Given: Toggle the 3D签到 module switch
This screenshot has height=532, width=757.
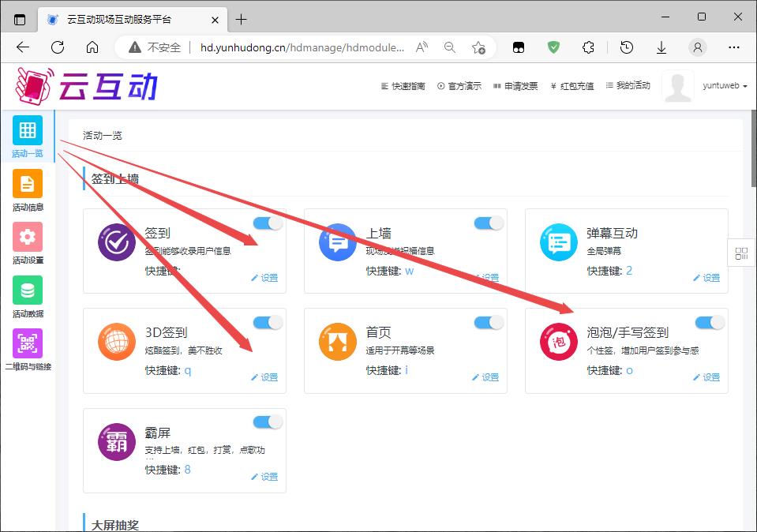Looking at the screenshot, I should click(268, 322).
